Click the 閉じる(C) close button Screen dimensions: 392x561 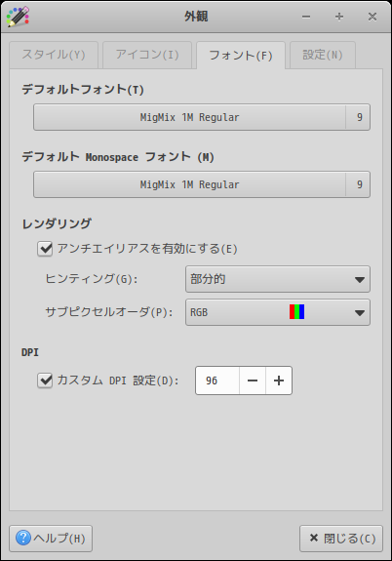pos(341,539)
